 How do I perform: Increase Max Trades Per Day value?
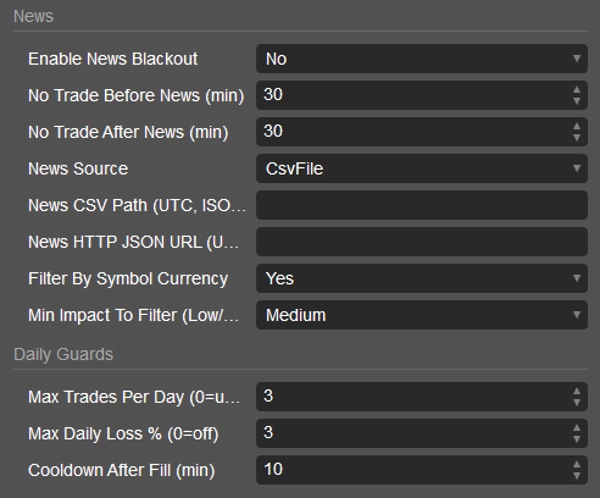(x=576, y=391)
